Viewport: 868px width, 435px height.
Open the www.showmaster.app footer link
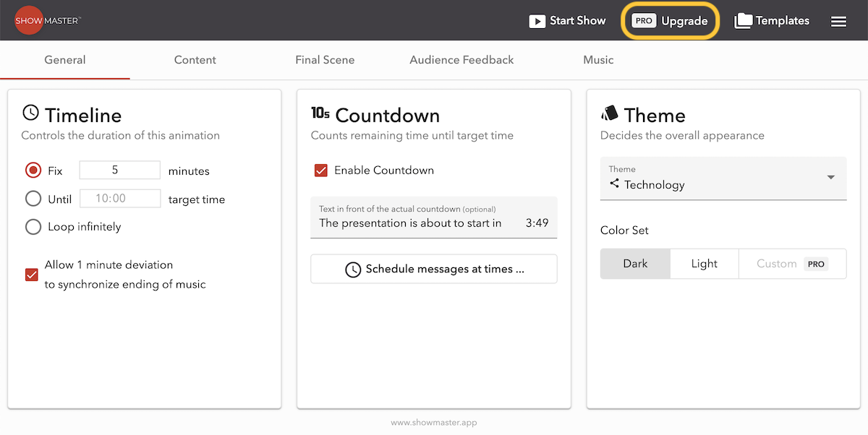pyautogui.click(x=434, y=423)
